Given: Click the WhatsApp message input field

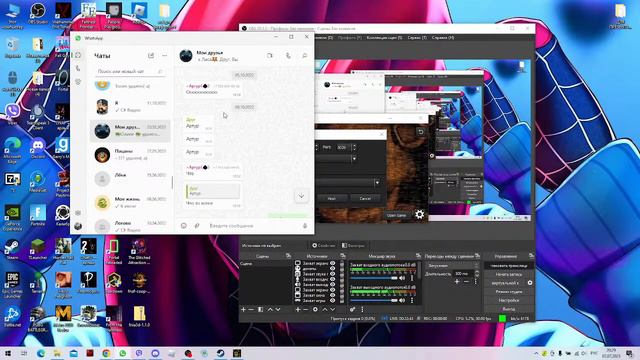Looking at the screenshot, I should 253,226.
